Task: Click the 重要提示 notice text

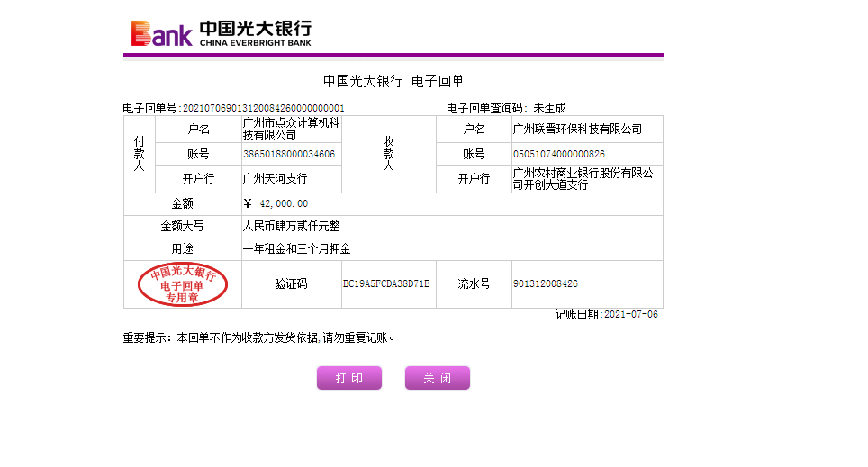Action: [x=259, y=338]
